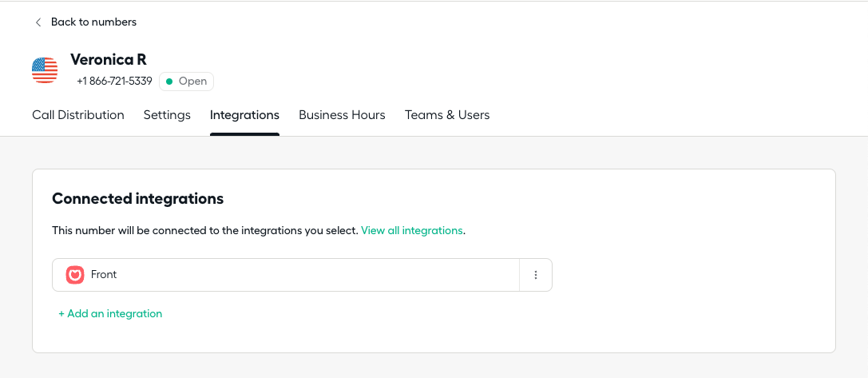Click the plus sign before 'Add an integration'
This screenshot has height=378, width=868.
[61, 314]
